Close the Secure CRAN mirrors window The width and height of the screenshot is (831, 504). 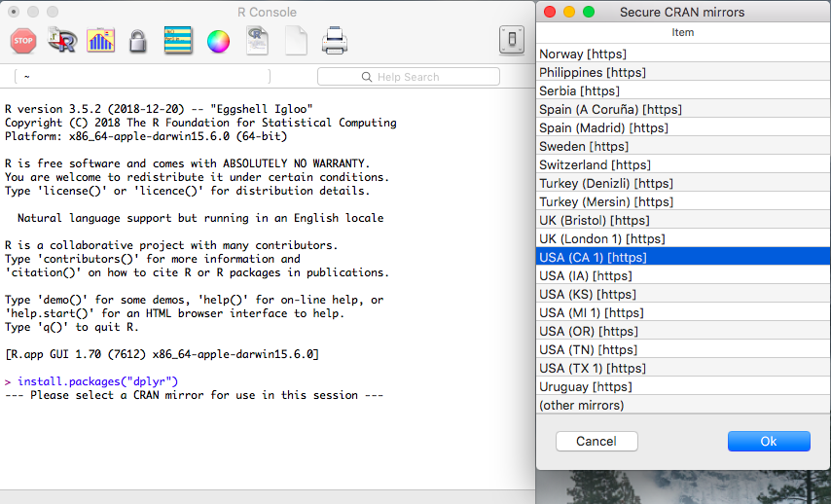[x=550, y=12]
